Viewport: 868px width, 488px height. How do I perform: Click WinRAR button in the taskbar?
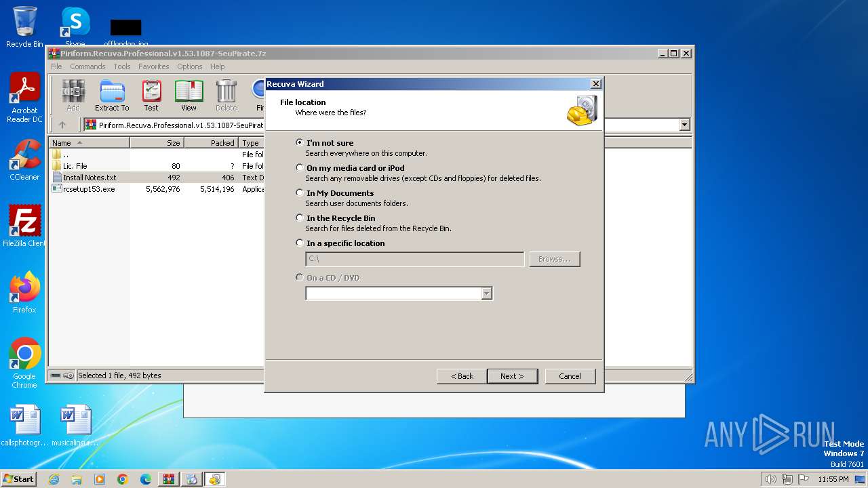169,479
